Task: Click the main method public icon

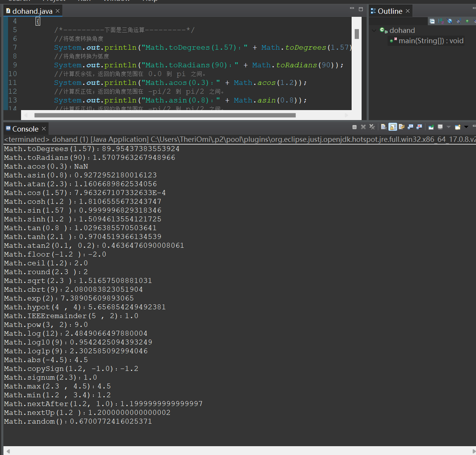Action: tap(391, 41)
